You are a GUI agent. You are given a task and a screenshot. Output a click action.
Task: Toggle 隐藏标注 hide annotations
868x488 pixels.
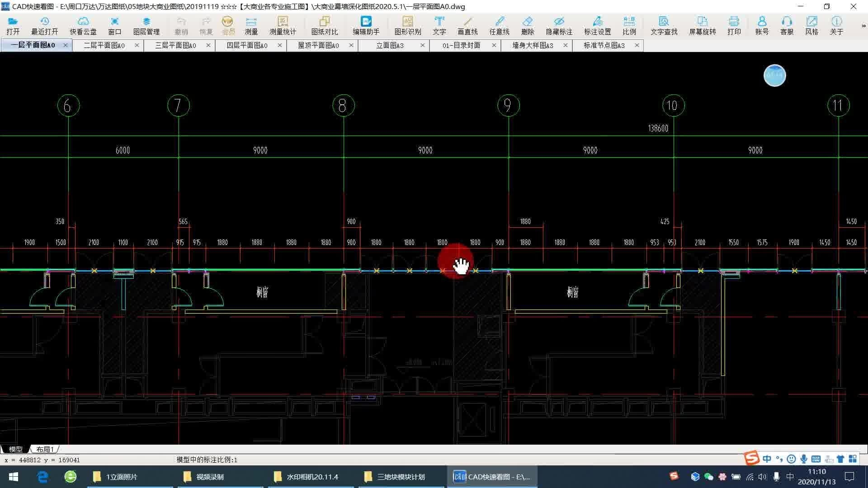point(559,25)
